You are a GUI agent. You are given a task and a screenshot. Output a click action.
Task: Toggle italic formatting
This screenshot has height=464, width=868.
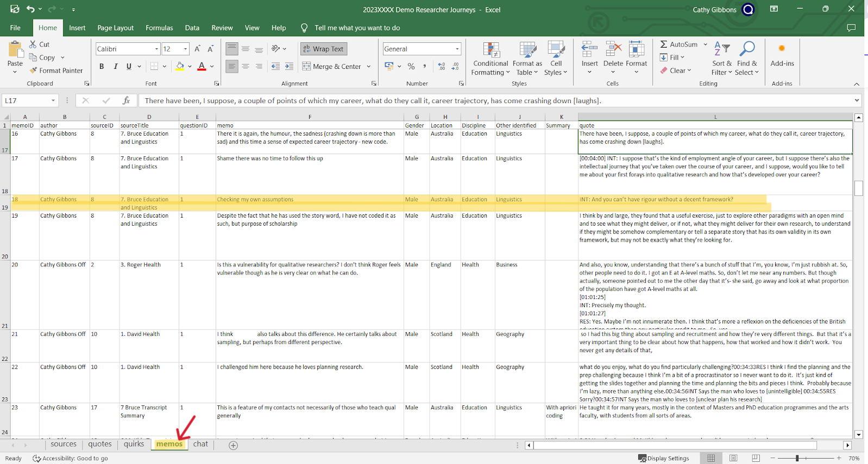tap(115, 66)
